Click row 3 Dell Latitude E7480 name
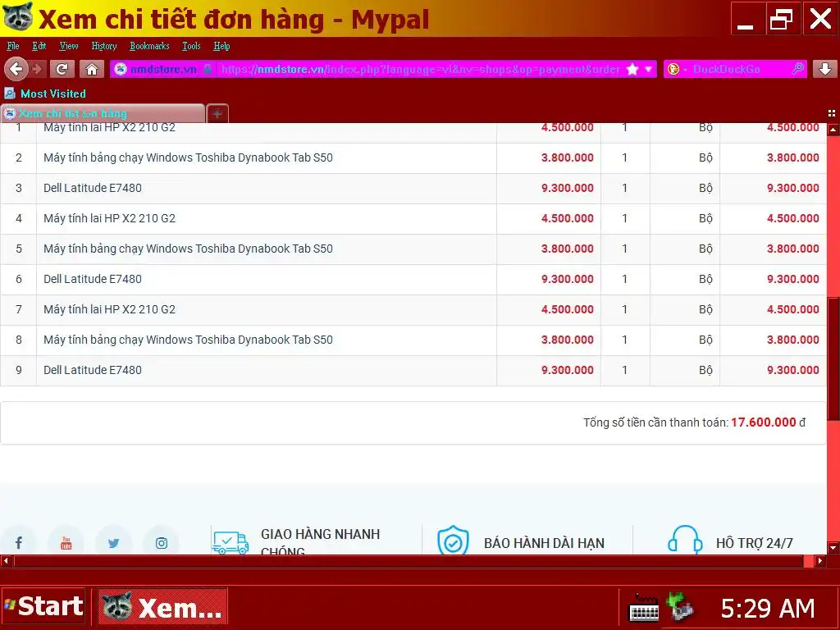840x630 pixels. [93, 188]
